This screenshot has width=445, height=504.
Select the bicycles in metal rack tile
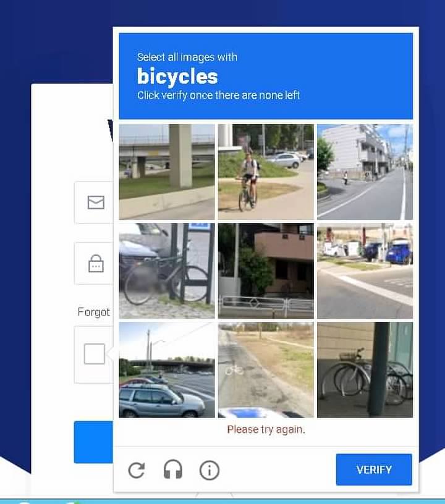(365, 370)
